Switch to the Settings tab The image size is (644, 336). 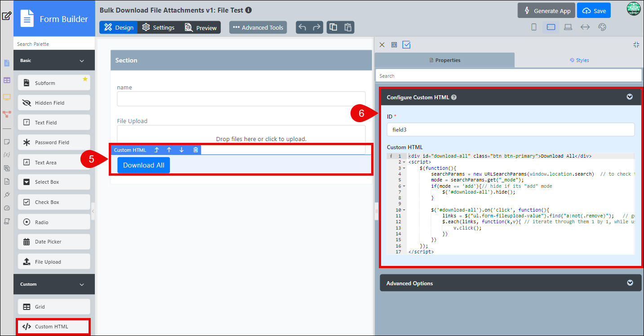(158, 27)
